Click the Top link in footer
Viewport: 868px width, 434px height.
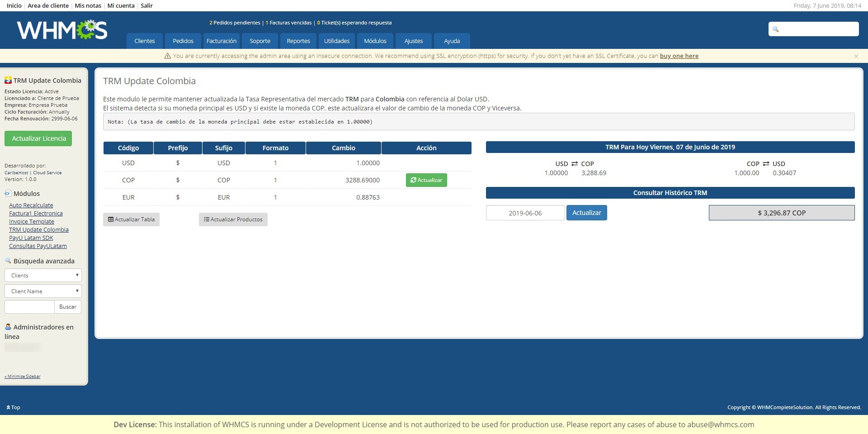click(x=14, y=407)
